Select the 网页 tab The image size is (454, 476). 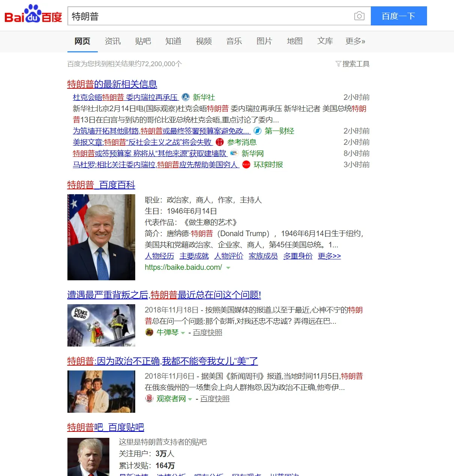(82, 41)
